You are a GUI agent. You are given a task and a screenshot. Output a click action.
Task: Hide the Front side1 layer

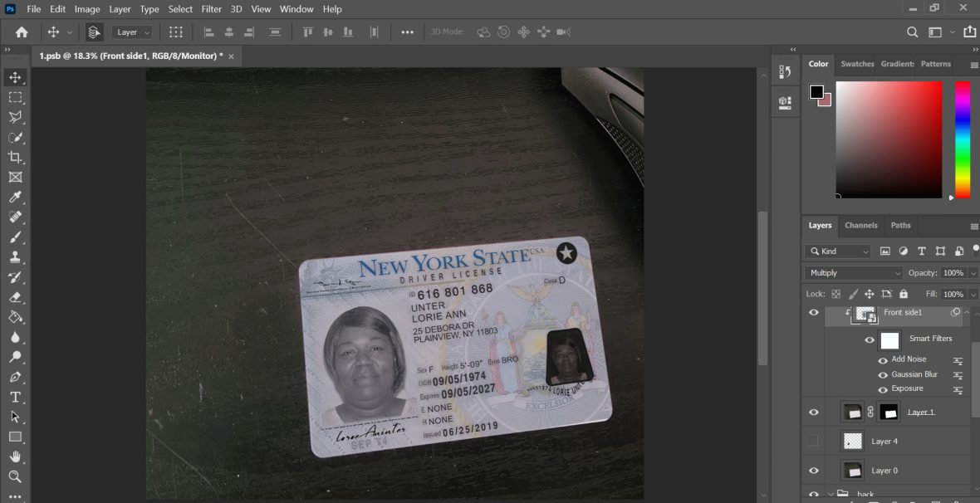(814, 312)
